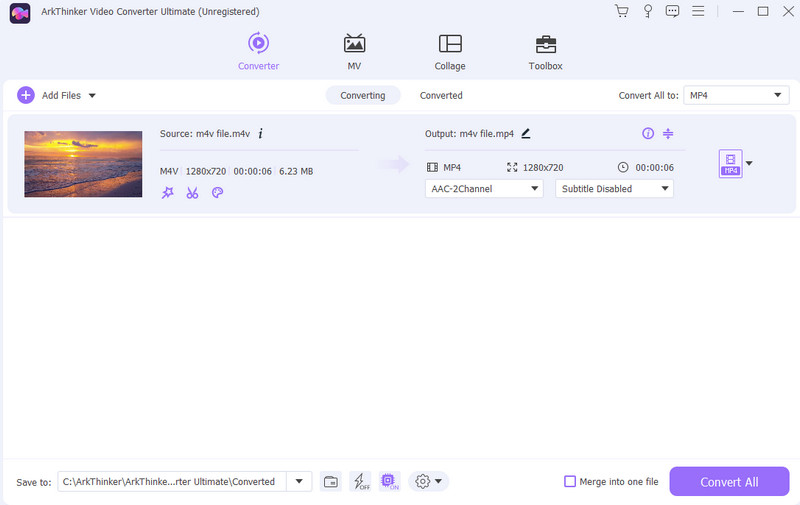800x505 pixels.
Task: Open the settings gear dropdown
Action: [x=428, y=482]
